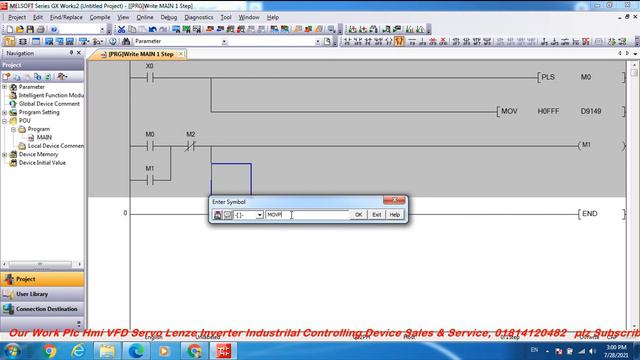Click the X0 contact in the ladder
This screenshot has width=640, height=360.
coord(150,77)
